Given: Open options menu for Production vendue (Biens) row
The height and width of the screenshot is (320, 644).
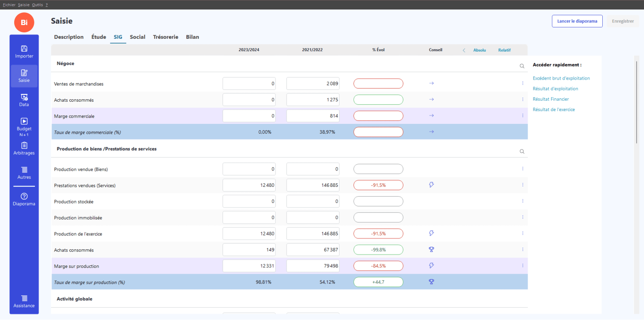Looking at the screenshot, I should (x=523, y=169).
